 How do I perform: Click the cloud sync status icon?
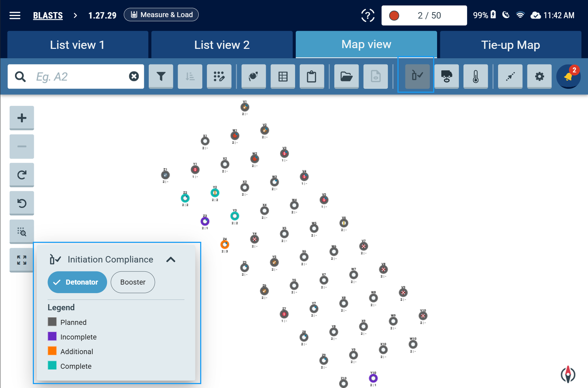click(536, 15)
